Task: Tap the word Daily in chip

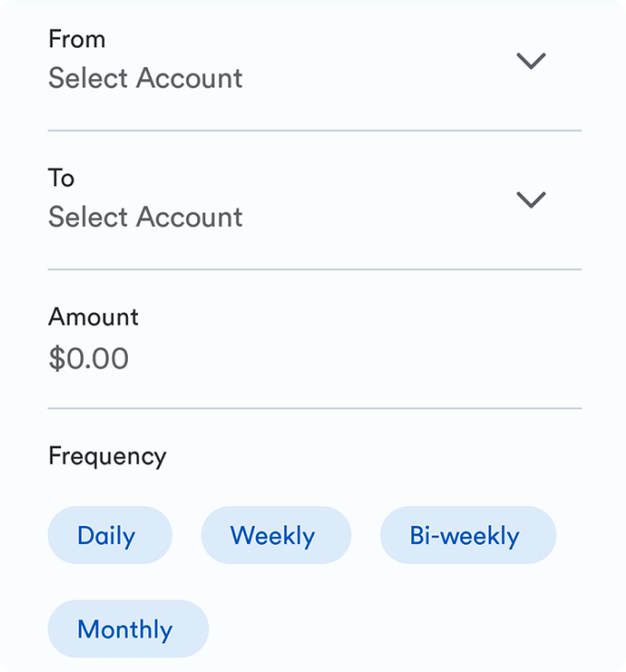Action: coord(106,536)
